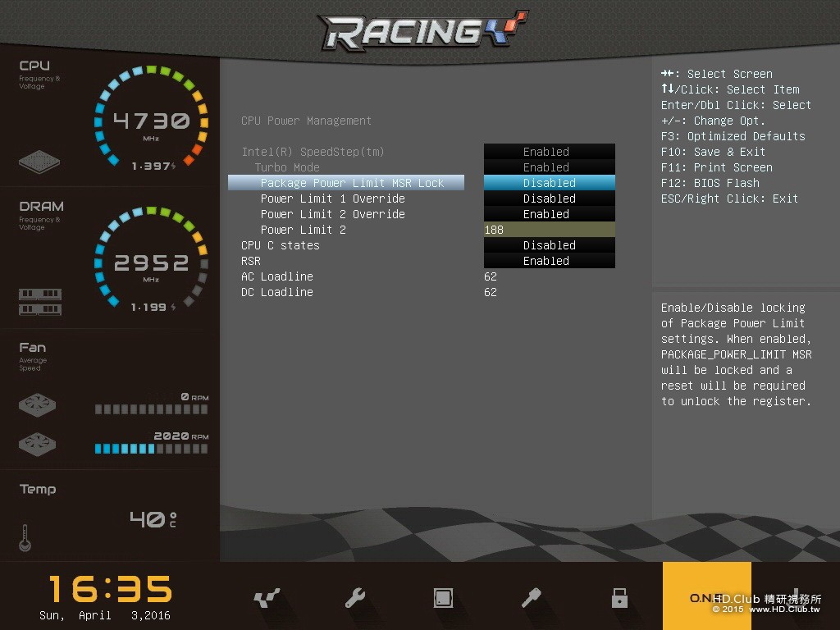Click the key icon in bottom bar
Image resolution: width=840 pixels, height=630 pixels.
(x=531, y=597)
